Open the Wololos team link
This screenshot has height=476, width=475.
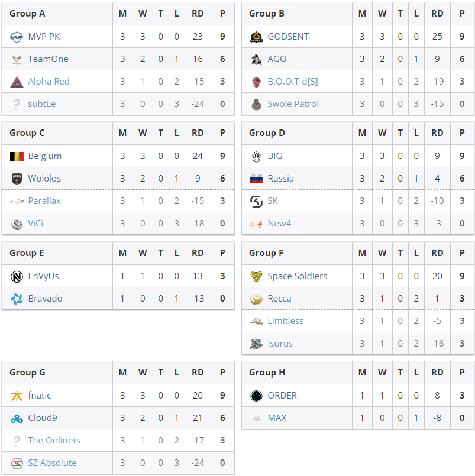[44, 179]
